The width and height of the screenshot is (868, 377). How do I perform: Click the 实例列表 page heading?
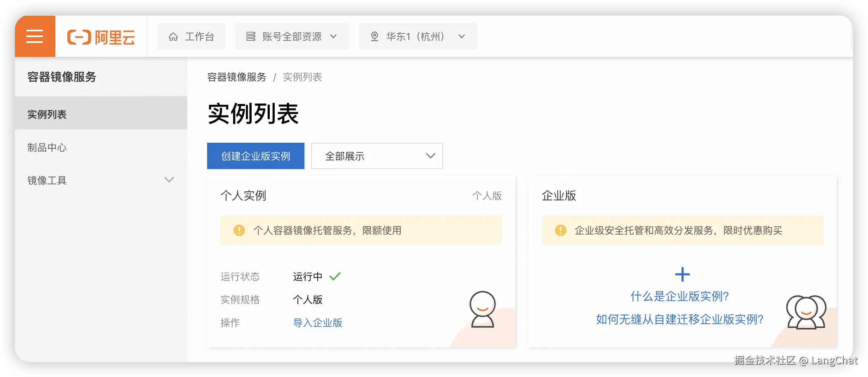[253, 113]
